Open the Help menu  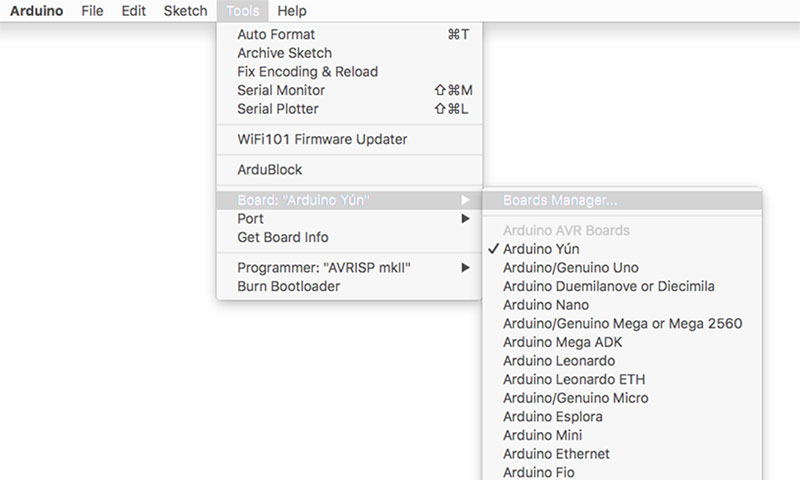(292, 11)
